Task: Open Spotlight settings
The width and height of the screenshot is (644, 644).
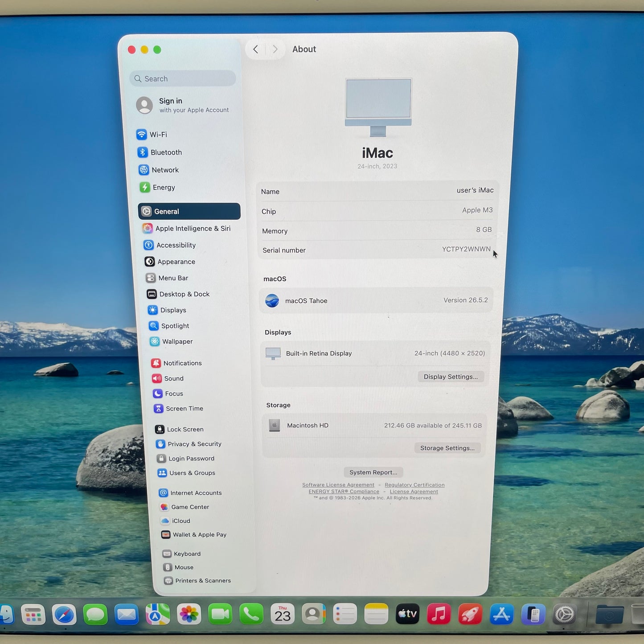Action: (x=169, y=326)
